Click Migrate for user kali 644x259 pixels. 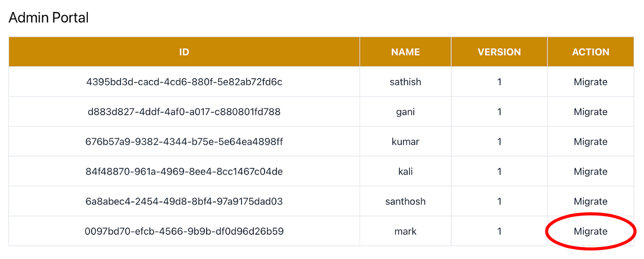tap(591, 172)
